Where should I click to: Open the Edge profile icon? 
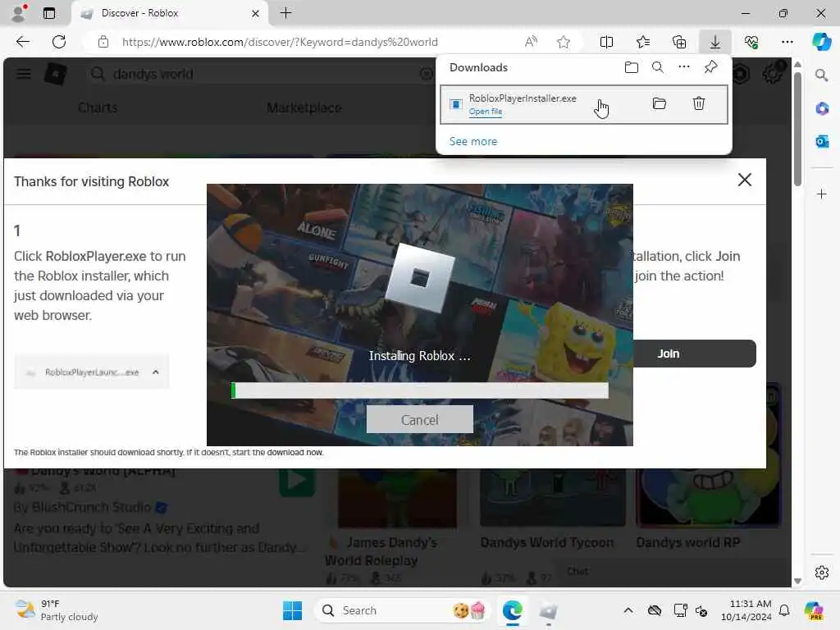20,13
